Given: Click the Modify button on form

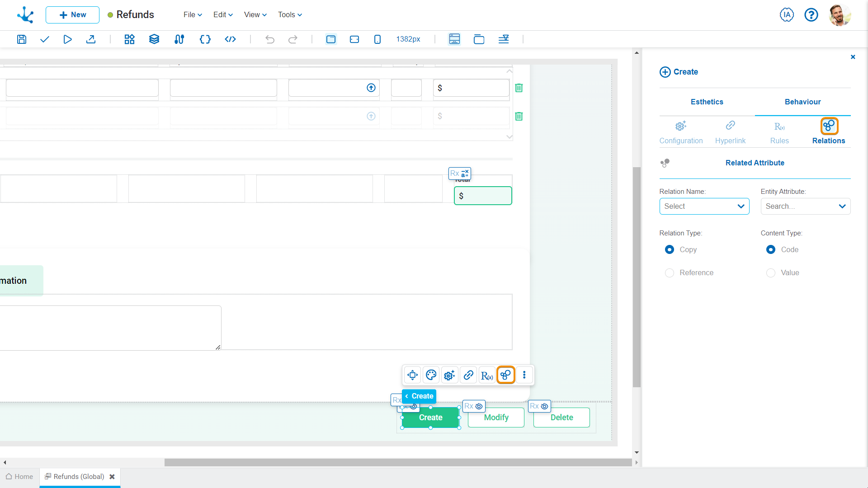Looking at the screenshot, I should 496,418.
